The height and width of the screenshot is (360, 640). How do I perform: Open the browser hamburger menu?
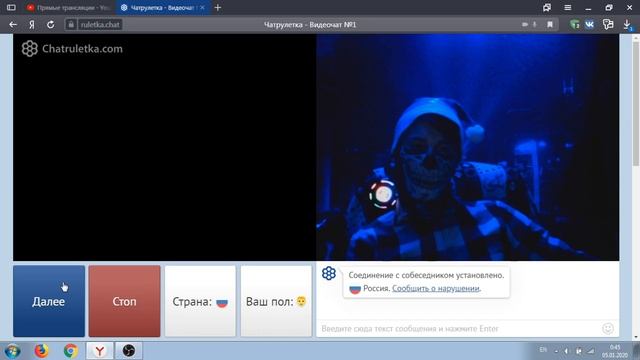click(x=568, y=7)
